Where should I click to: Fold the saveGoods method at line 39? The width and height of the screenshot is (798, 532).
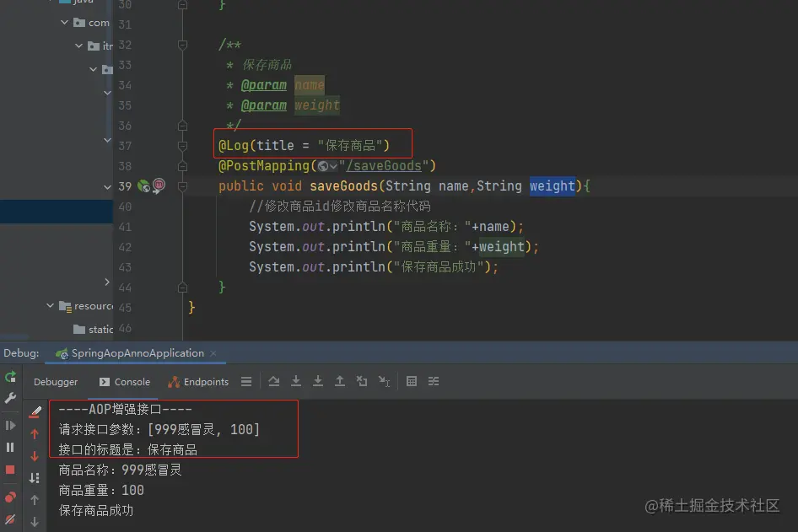pos(183,186)
